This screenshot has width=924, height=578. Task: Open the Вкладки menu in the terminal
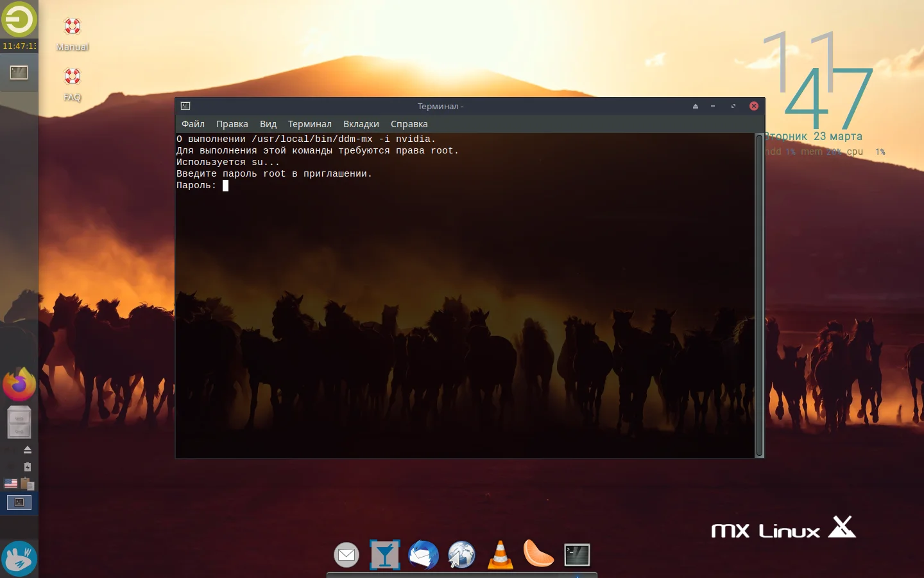point(361,123)
